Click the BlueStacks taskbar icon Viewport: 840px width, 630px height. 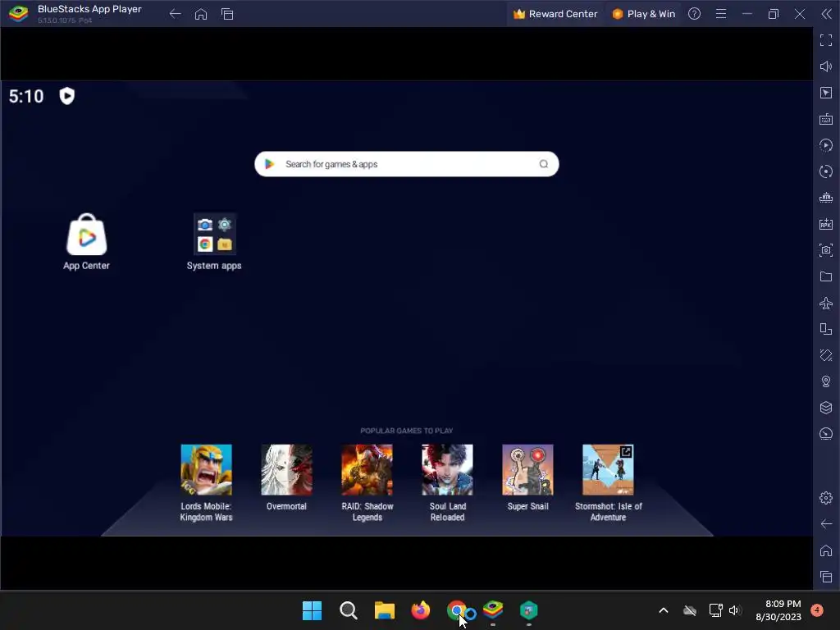[x=493, y=610]
